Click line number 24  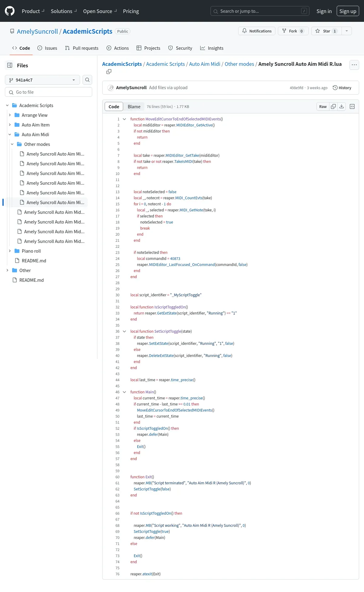(117, 258)
